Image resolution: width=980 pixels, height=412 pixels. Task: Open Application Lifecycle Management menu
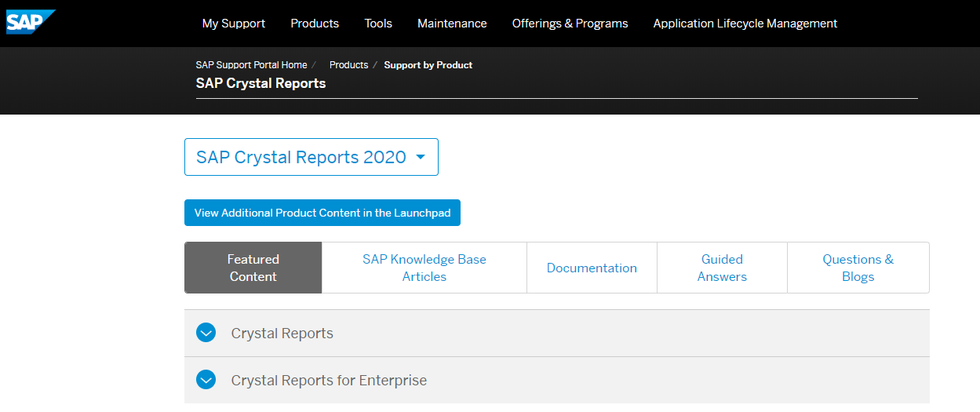coord(745,24)
